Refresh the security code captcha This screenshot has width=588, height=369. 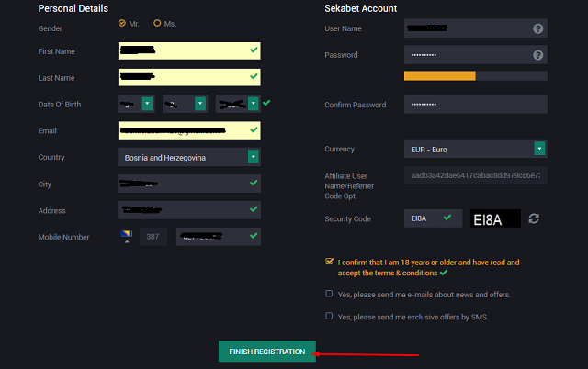534,218
